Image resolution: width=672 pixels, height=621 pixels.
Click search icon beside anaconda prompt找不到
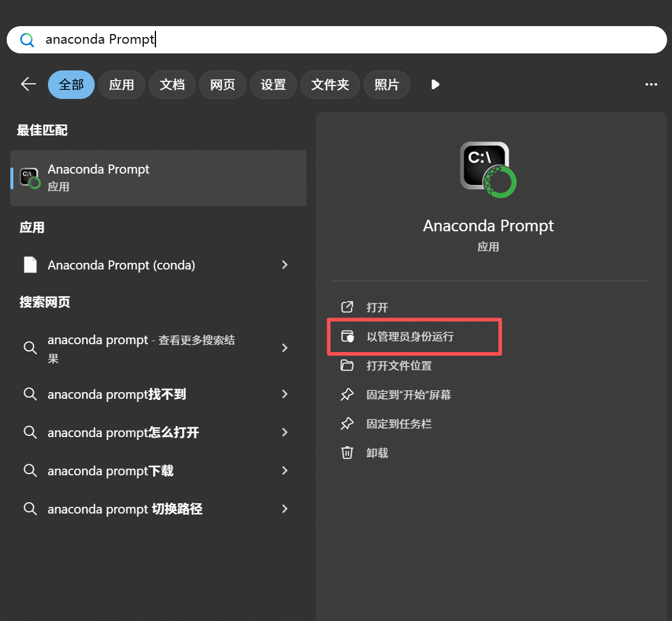pyautogui.click(x=30, y=394)
